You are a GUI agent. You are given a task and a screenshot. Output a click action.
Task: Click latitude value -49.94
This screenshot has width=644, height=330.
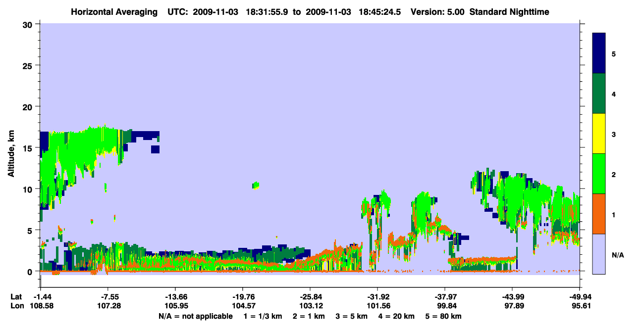click(580, 296)
